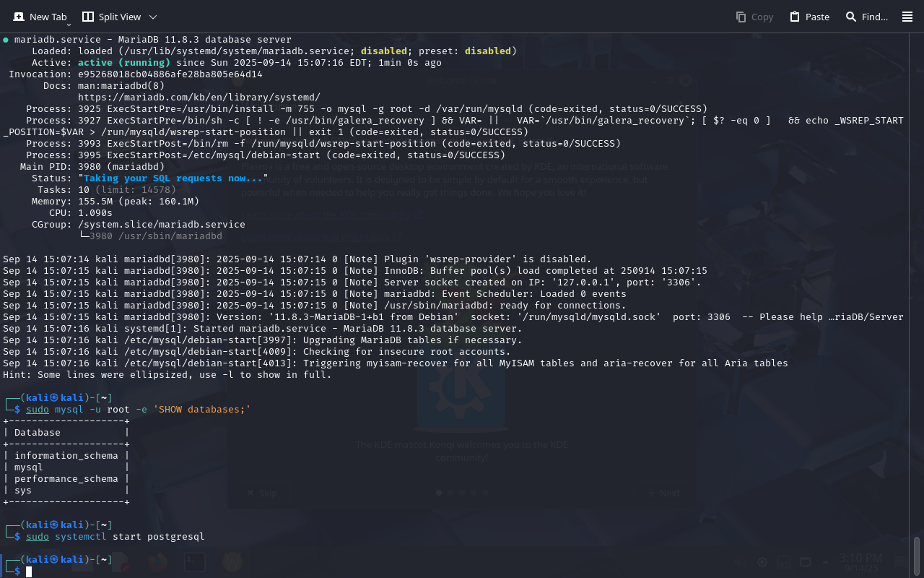924x578 pixels.
Task: Select the 'performance_schema' database row
Action: tap(66, 478)
